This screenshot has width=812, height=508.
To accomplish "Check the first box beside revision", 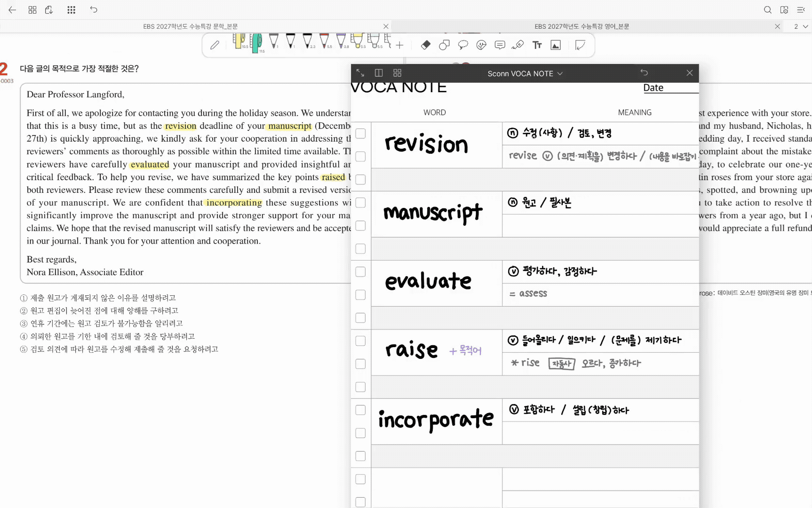I will [x=361, y=134].
